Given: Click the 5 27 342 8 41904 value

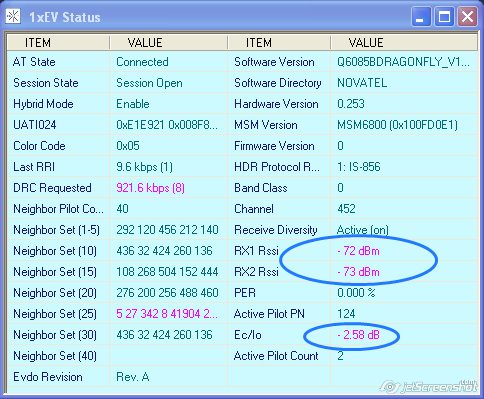Looking at the screenshot, I should pyautogui.click(x=167, y=314).
